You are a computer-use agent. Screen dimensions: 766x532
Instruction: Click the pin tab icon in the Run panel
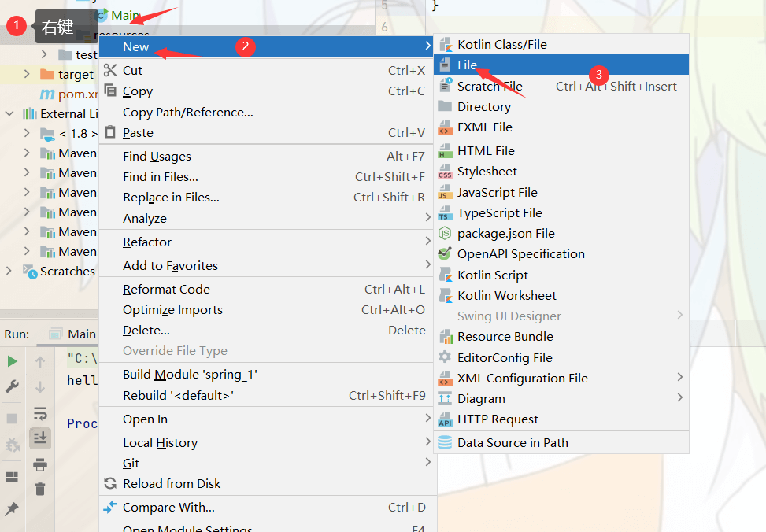point(12,508)
